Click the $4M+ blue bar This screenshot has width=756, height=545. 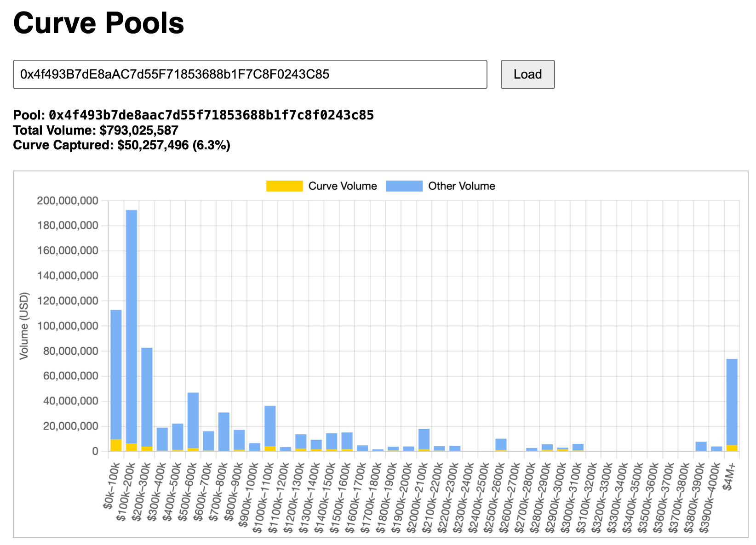click(732, 400)
